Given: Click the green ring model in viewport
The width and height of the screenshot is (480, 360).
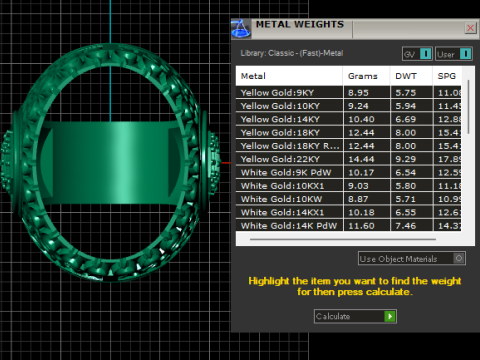Looking at the screenshot, I should click(110, 163).
